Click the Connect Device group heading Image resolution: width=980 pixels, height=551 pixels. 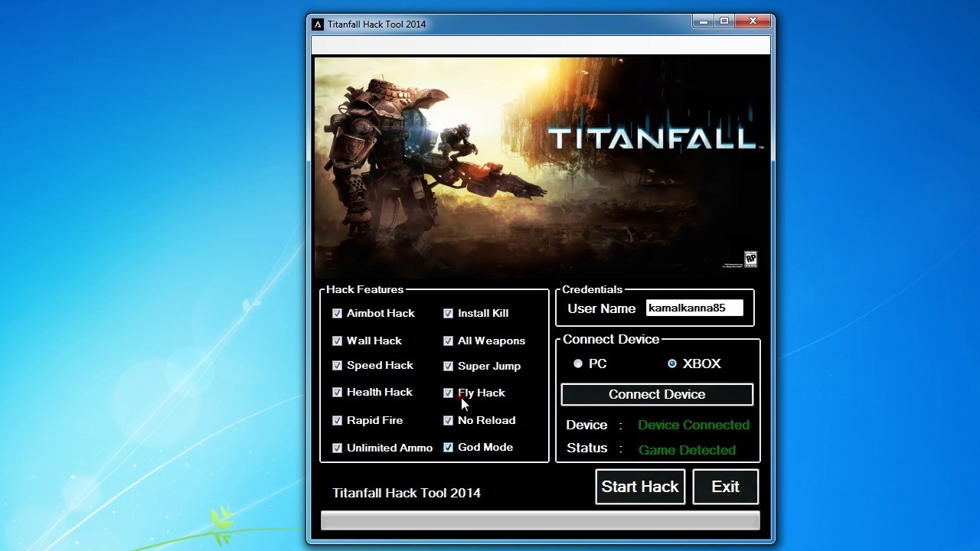pos(611,339)
